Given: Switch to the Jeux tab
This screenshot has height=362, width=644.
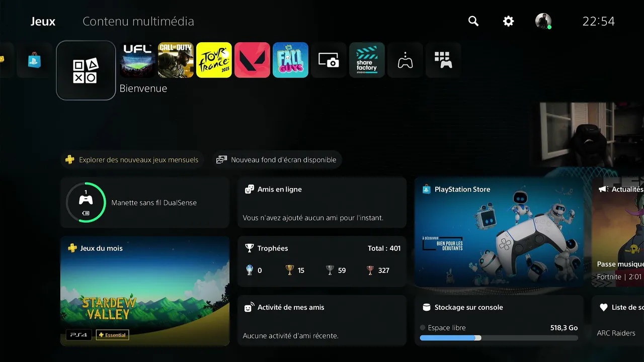Looking at the screenshot, I should [x=43, y=22].
